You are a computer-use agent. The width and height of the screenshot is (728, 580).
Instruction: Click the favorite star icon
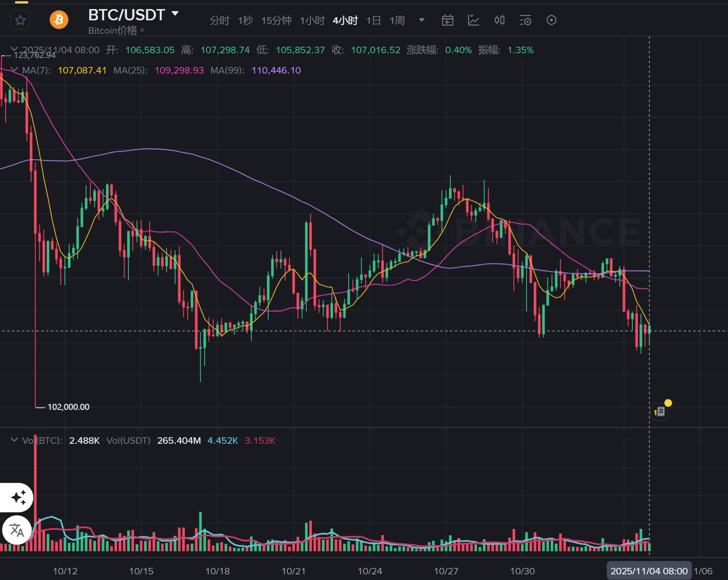tap(20, 20)
